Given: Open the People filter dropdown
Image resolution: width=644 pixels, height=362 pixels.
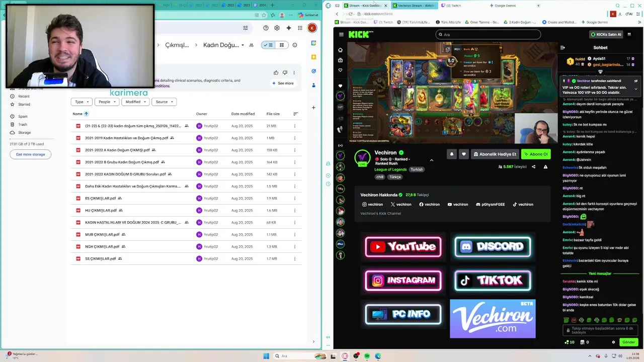Looking at the screenshot, I should [108, 102].
